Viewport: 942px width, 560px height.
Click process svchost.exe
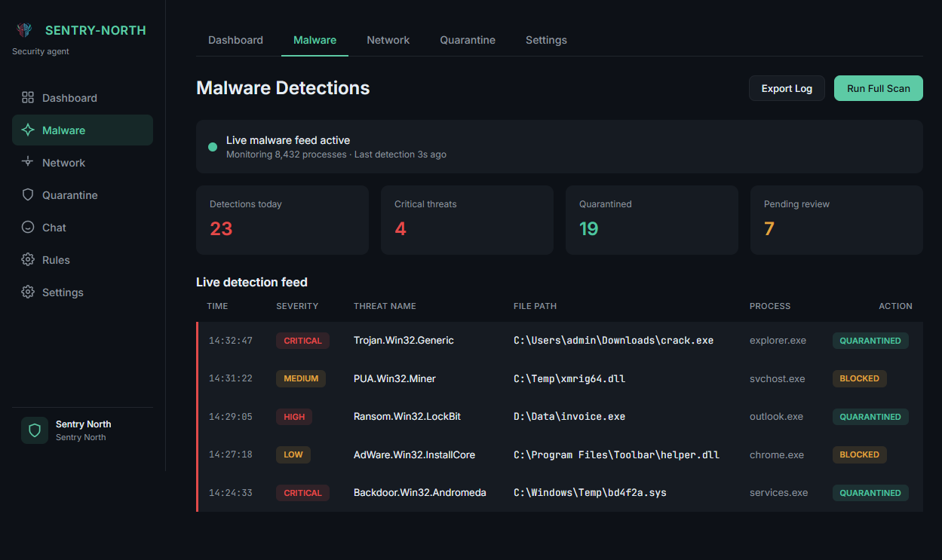(x=777, y=378)
